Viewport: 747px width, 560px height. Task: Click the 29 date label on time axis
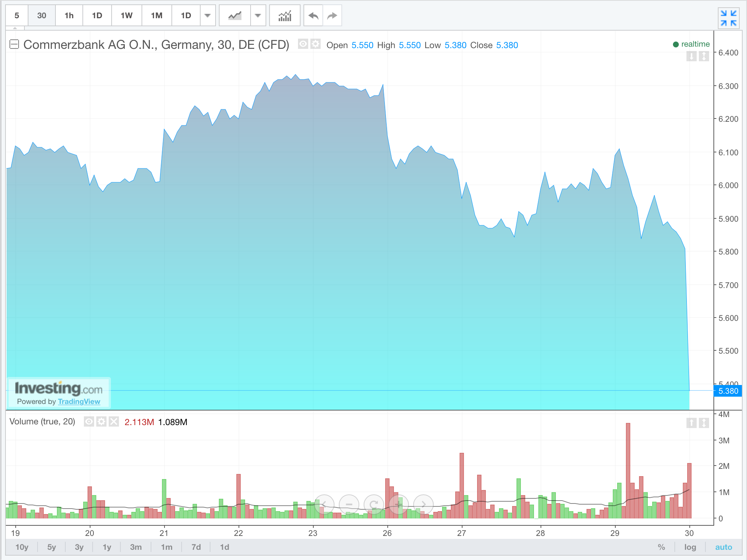(615, 533)
